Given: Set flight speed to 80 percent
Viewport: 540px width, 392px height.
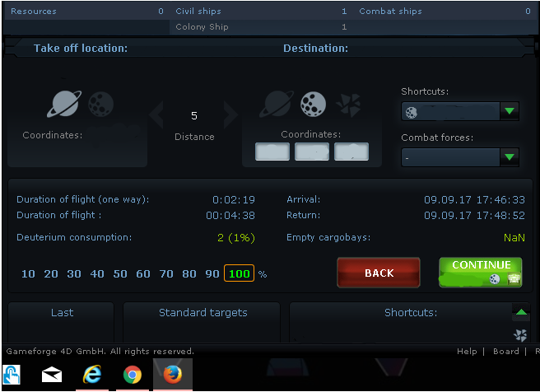Looking at the screenshot, I should click(189, 274).
